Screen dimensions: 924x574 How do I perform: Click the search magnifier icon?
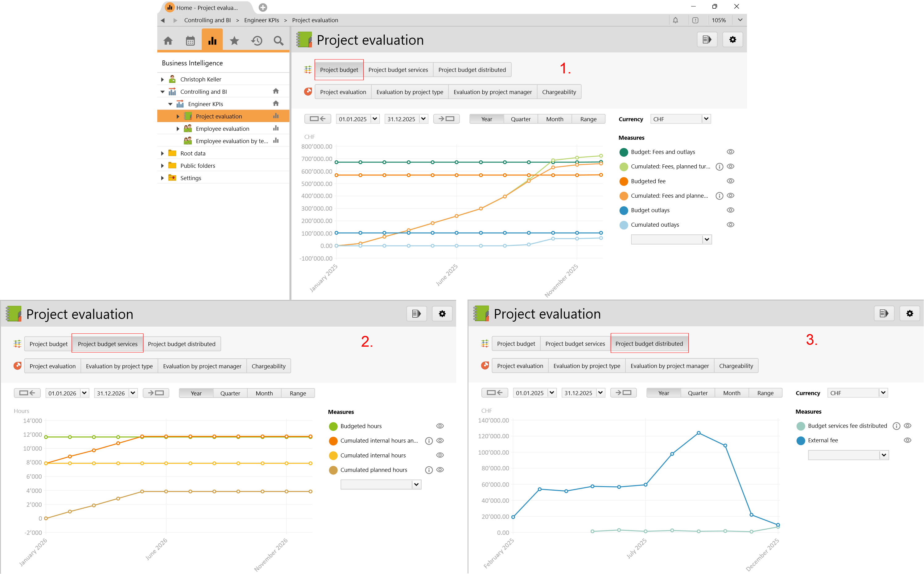pos(278,41)
